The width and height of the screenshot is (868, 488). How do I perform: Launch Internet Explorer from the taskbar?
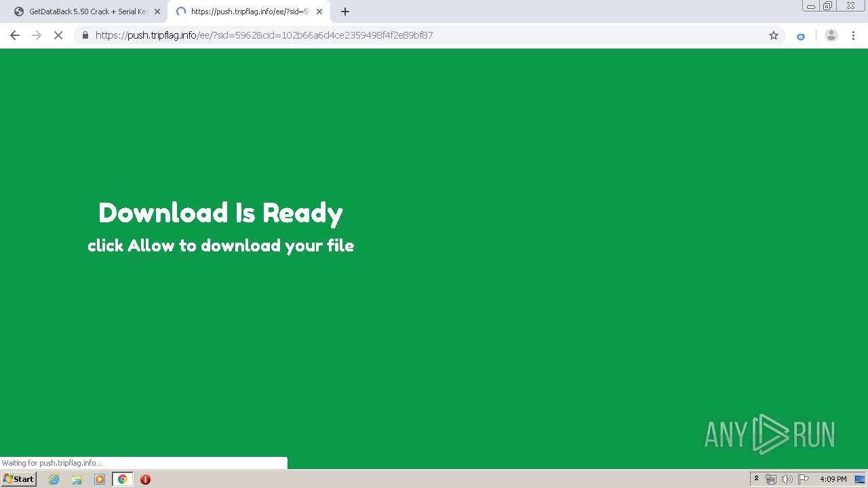tap(54, 479)
